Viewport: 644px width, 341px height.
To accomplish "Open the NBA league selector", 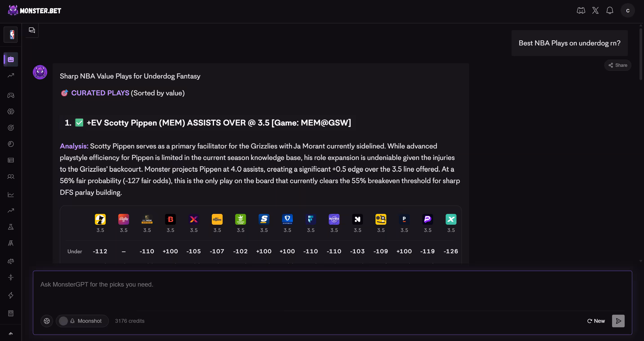I will point(11,34).
